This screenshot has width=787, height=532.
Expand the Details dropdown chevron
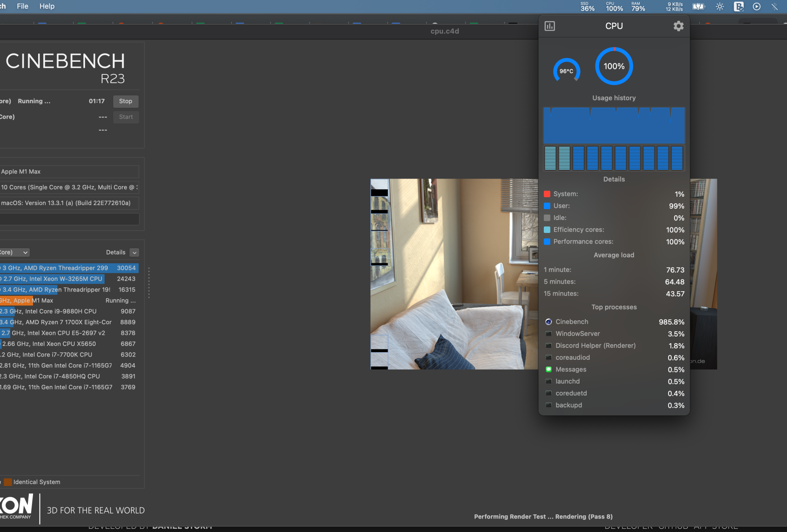point(135,253)
